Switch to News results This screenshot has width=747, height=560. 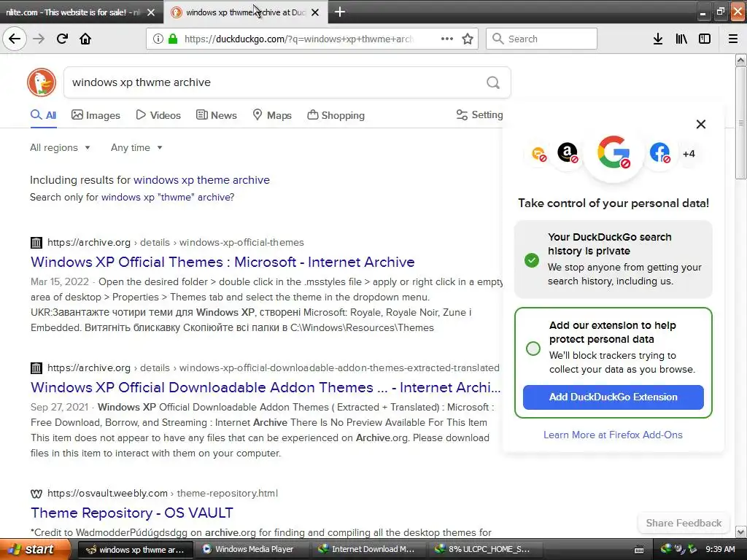point(216,115)
